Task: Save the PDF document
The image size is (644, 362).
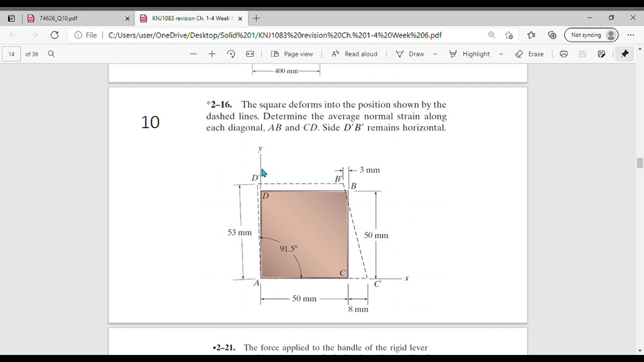Action: pos(583,54)
